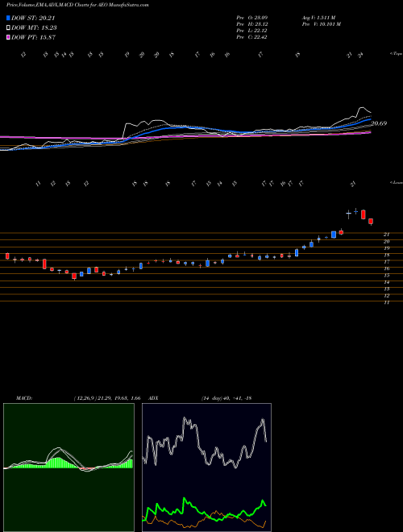Click the price axis label 11
The width and height of the screenshot is (403, 532).
[x=386, y=302]
